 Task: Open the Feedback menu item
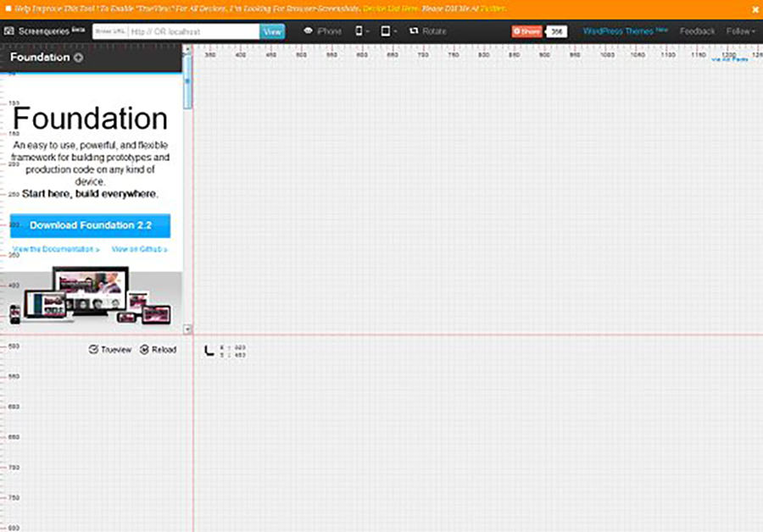(x=698, y=31)
